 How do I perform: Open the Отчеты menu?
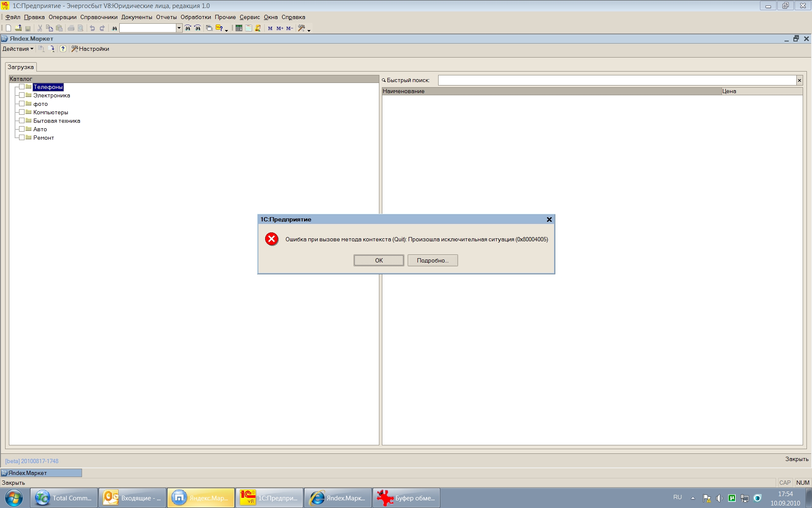[166, 17]
